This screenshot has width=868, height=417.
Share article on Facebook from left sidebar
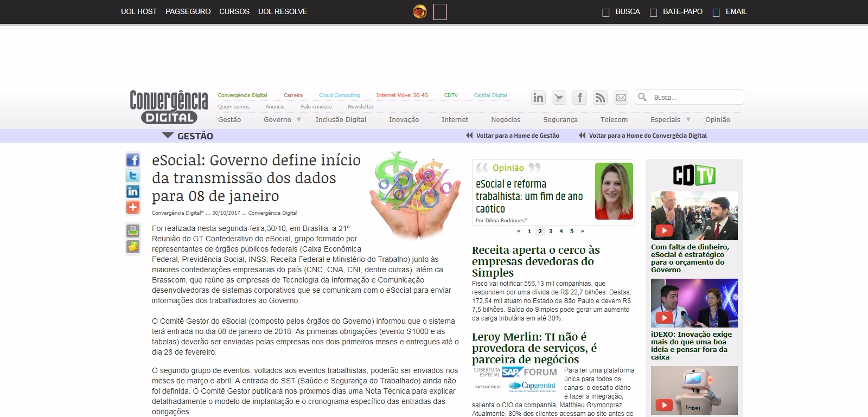click(x=133, y=160)
